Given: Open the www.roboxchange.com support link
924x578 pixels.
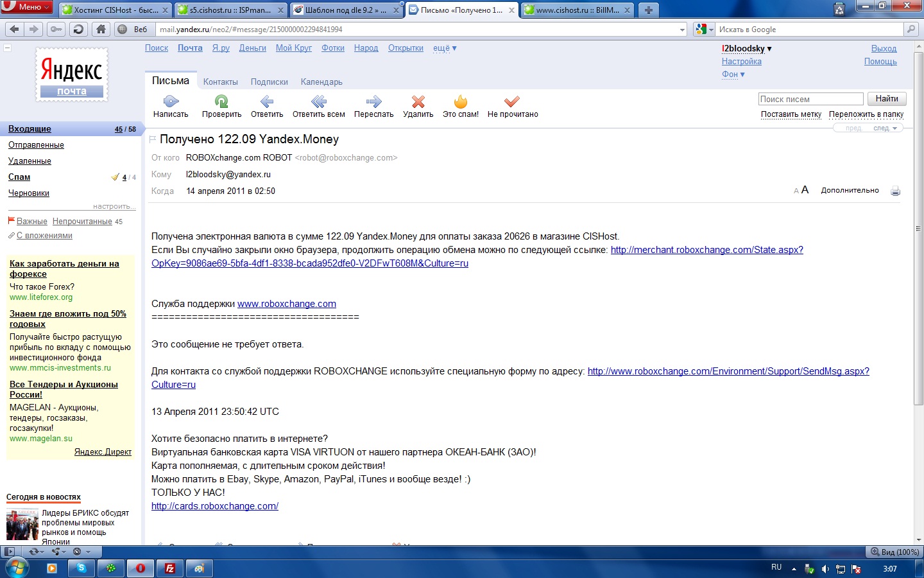Looking at the screenshot, I should (x=287, y=304).
